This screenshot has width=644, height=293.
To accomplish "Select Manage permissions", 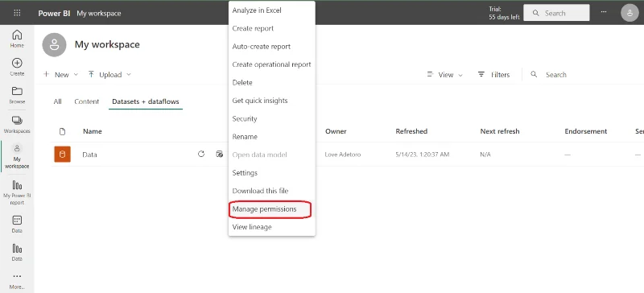I will pos(272,209).
